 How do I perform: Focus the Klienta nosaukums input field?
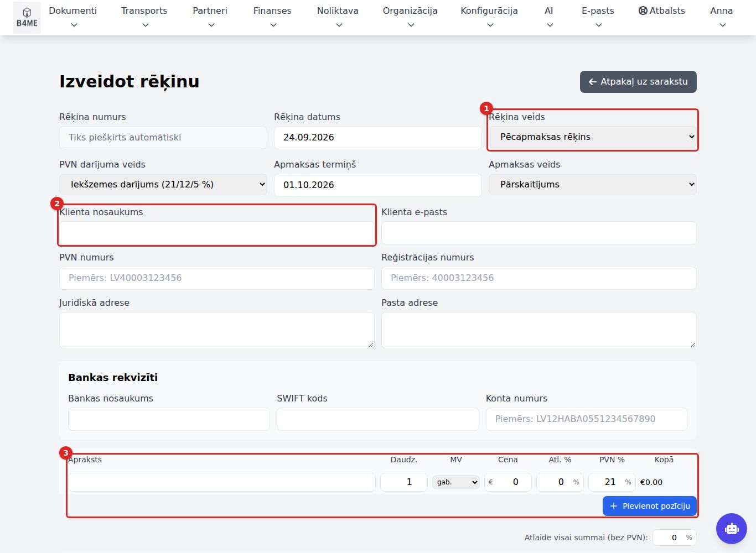coord(217,233)
